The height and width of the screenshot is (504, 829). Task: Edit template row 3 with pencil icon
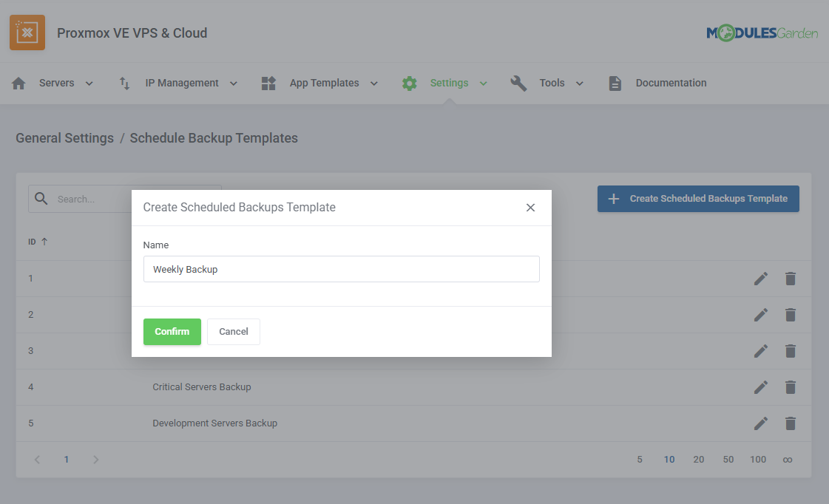click(x=760, y=351)
